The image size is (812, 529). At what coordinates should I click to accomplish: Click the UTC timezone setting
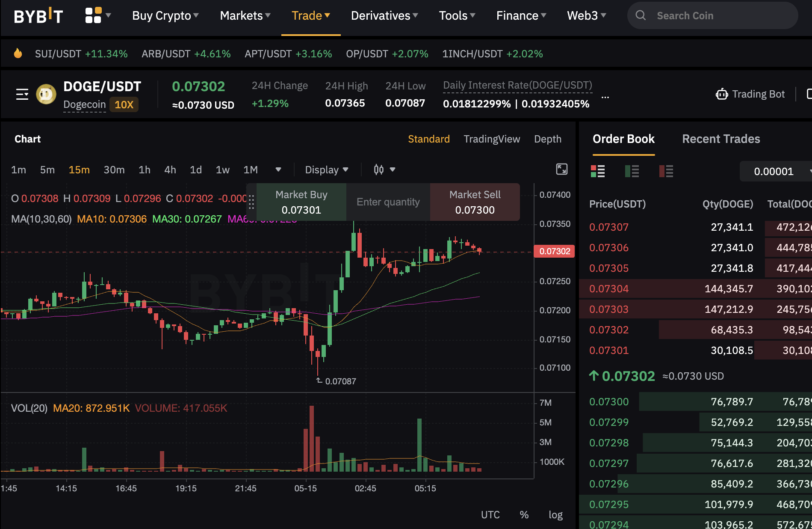pos(490,514)
